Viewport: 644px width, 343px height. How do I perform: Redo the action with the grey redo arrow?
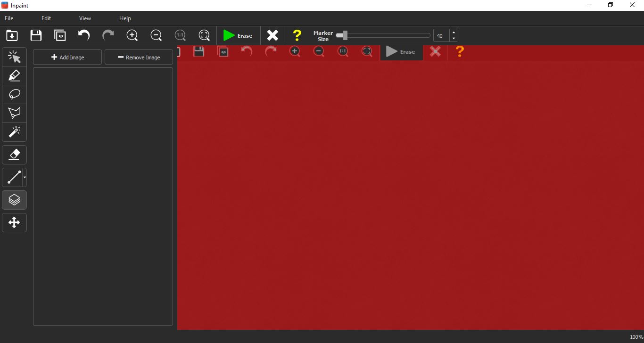tap(108, 35)
